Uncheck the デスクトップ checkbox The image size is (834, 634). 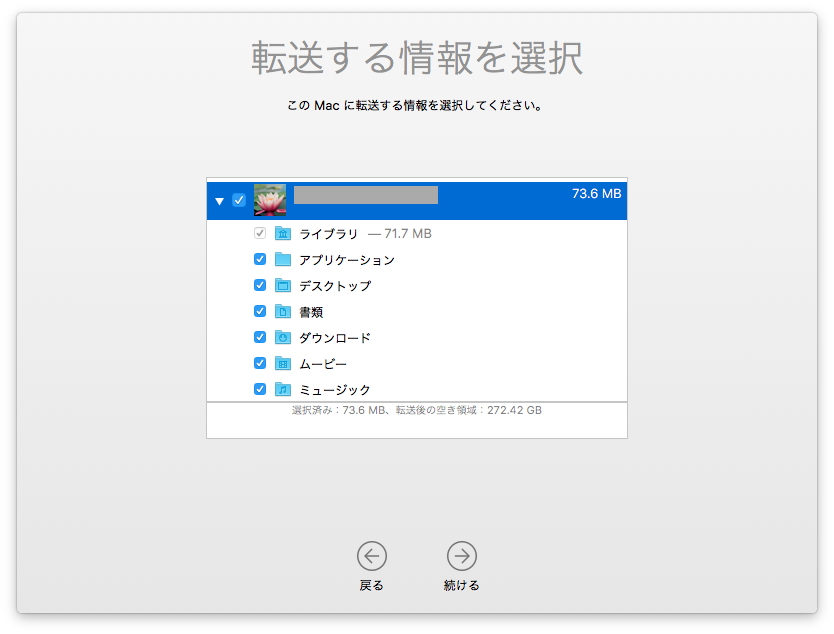pos(260,285)
